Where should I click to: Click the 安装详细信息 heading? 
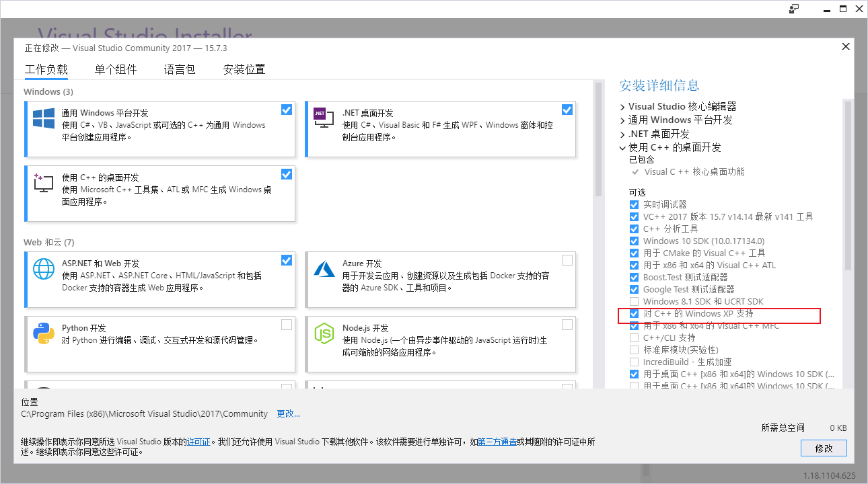coord(659,85)
